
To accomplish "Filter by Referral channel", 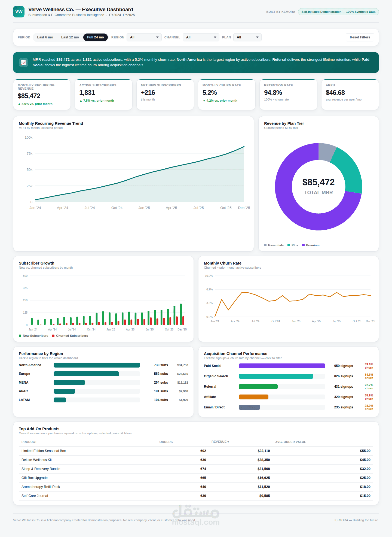I will 289,387.
